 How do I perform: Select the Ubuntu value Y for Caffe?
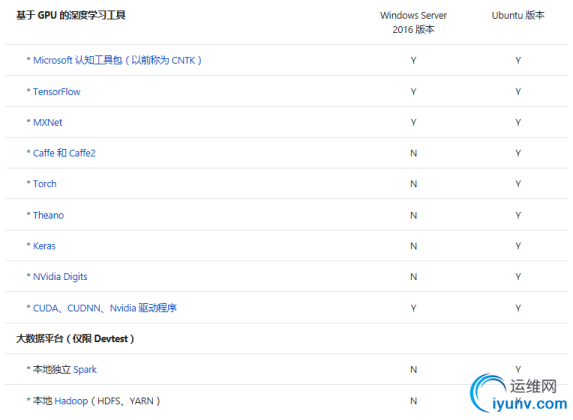pos(518,153)
